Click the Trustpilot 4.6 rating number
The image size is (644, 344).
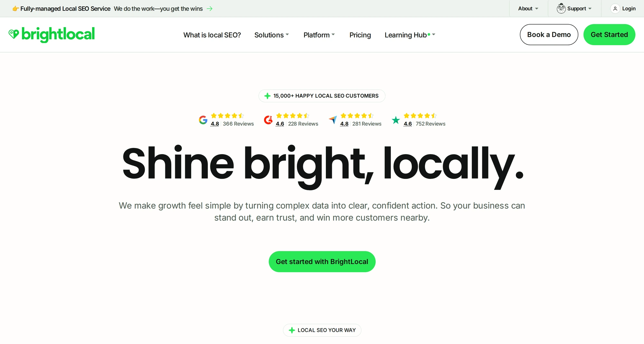(x=408, y=124)
